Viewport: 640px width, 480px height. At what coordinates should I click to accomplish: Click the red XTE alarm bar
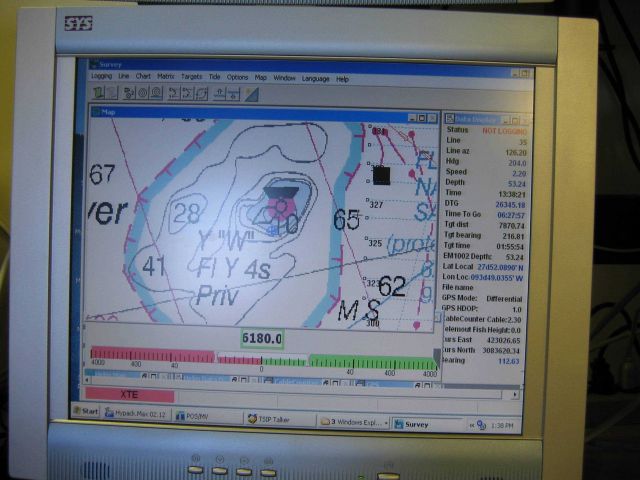(x=129, y=395)
